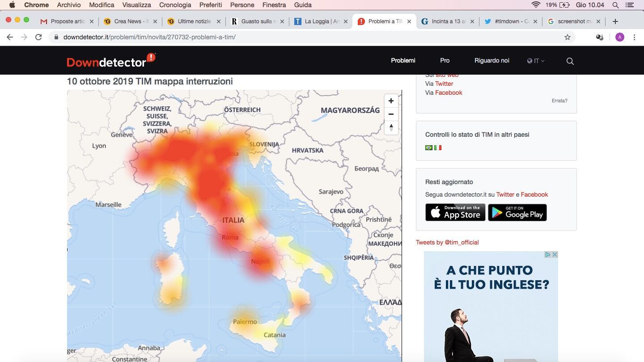Click the Downdetector logo

click(111, 60)
